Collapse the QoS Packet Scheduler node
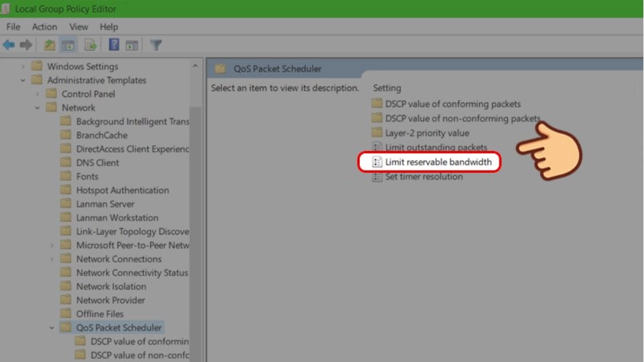 coord(52,328)
